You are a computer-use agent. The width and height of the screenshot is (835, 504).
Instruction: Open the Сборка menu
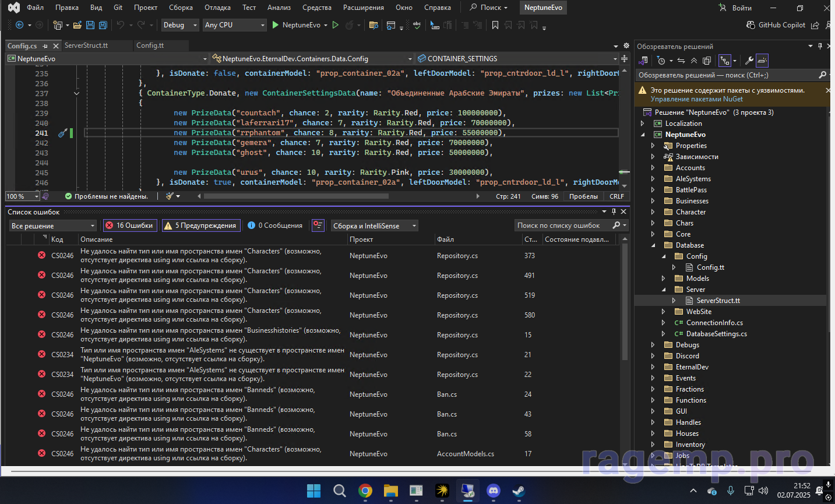pyautogui.click(x=181, y=8)
